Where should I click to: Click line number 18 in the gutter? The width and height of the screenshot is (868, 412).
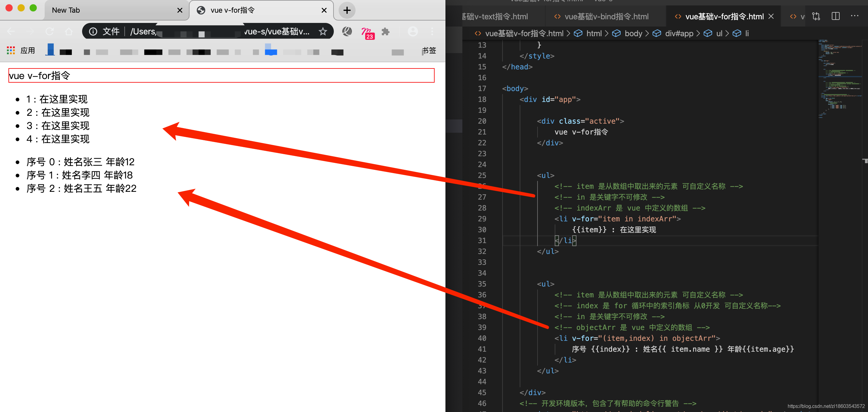(482, 99)
